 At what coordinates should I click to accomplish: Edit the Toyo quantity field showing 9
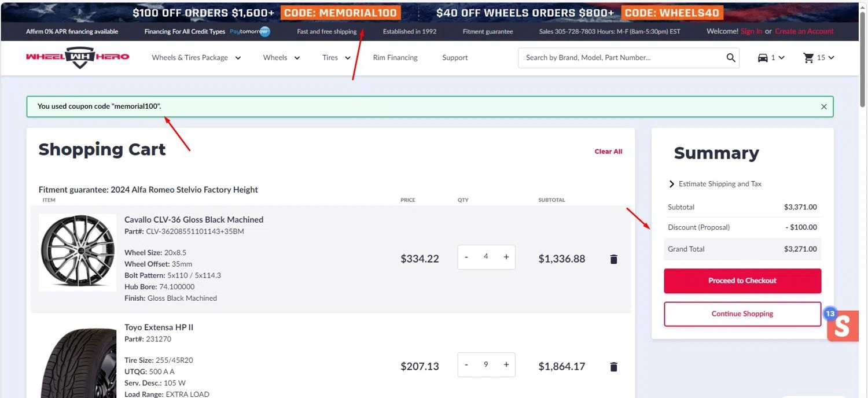pyautogui.click(x=486, y=364)
